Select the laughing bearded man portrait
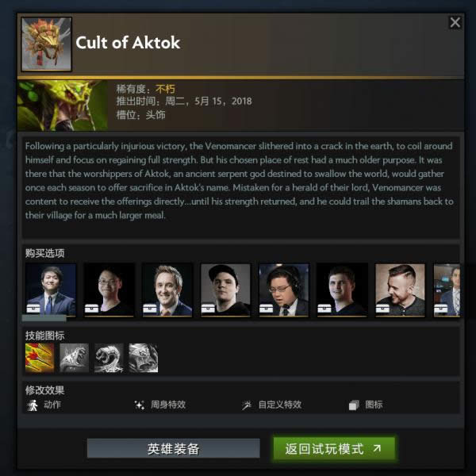Viewport: 476px width, 476px height. point(400,290)
